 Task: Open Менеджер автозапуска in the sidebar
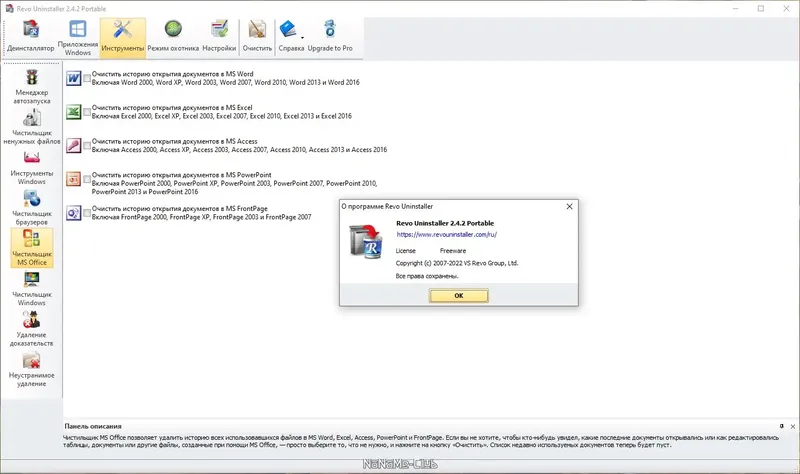click(x=32, y=86)
